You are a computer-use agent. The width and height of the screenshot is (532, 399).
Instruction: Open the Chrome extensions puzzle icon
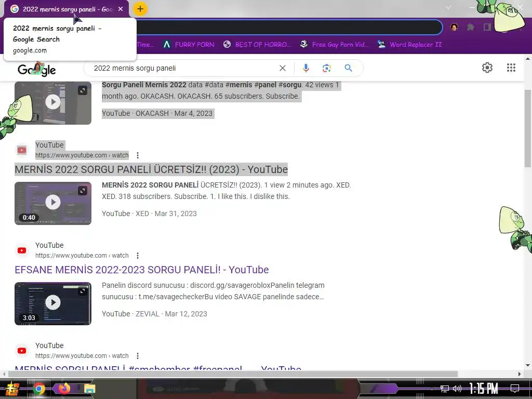pos(470,27)
